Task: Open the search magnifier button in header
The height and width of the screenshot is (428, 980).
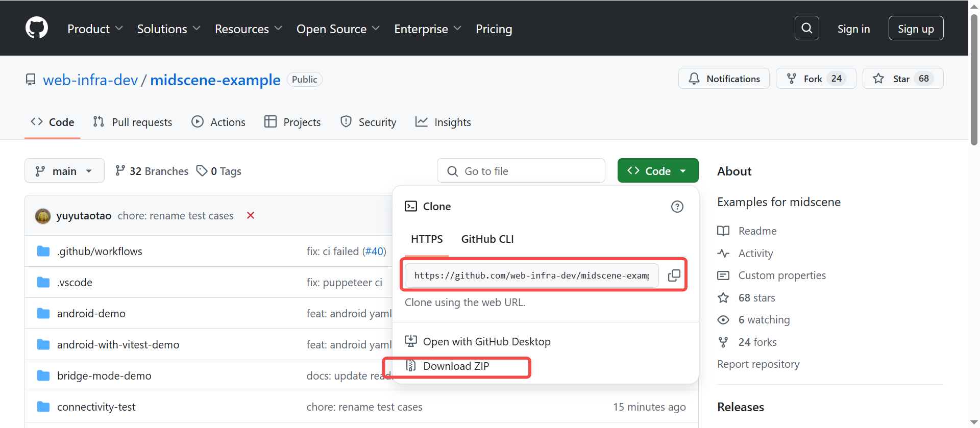Action: [806, 28]
